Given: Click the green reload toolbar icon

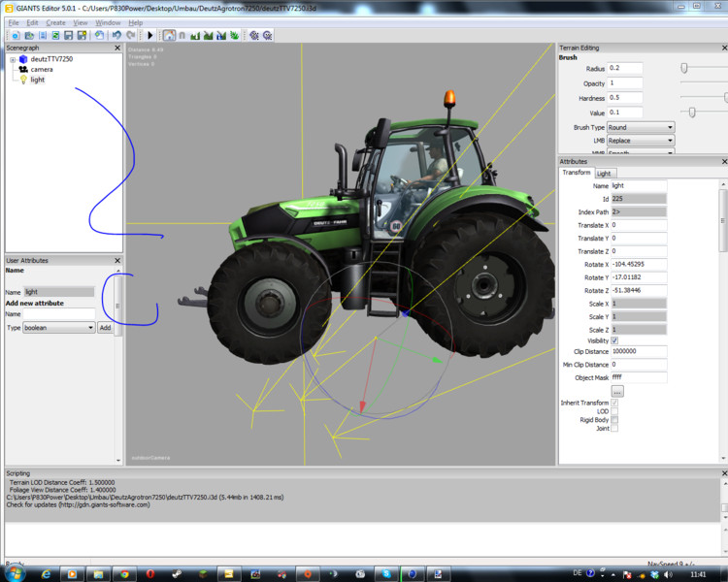Looking at the screenshot, I should pyautogui.click(x=55, y=35).
